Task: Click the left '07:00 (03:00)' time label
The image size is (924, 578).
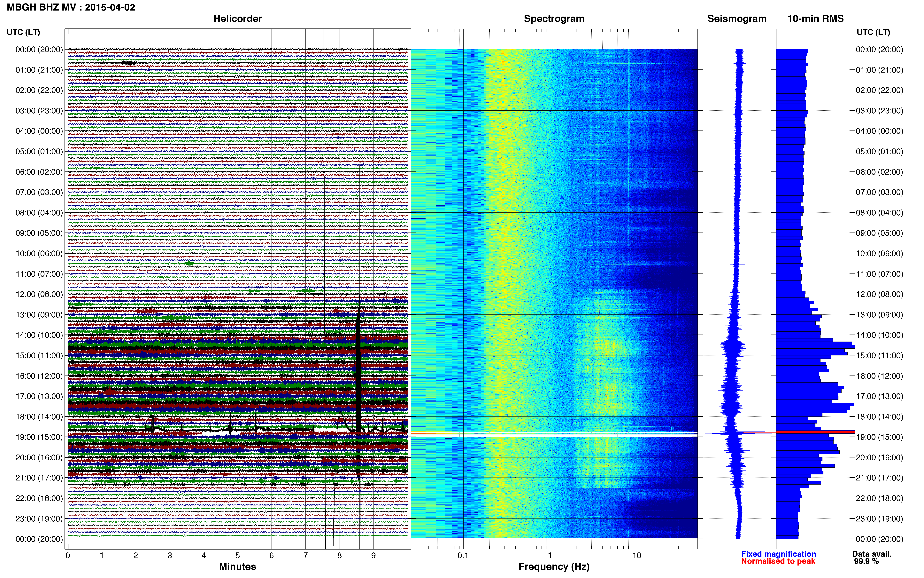Action: 39,192
